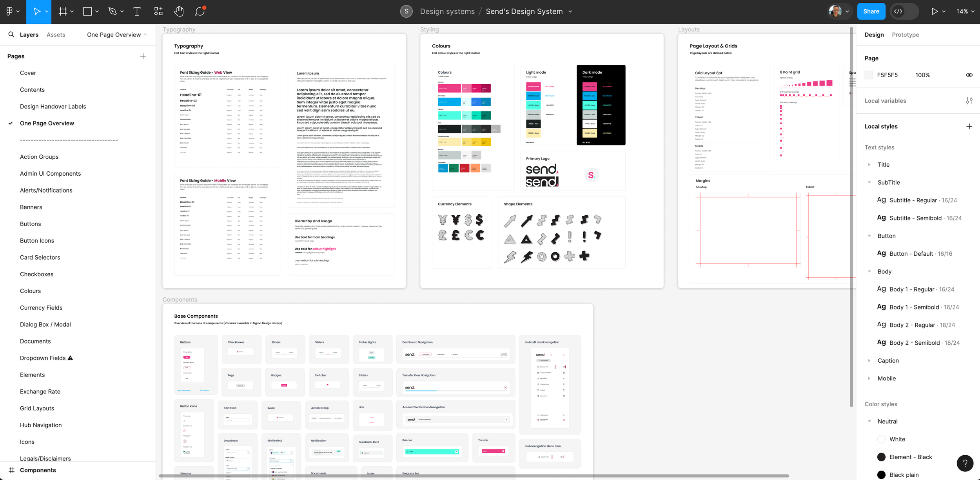This screenshot has width=980, height=480.
Task: Edit the page background opacity 100%
Action: click(922, 75)
